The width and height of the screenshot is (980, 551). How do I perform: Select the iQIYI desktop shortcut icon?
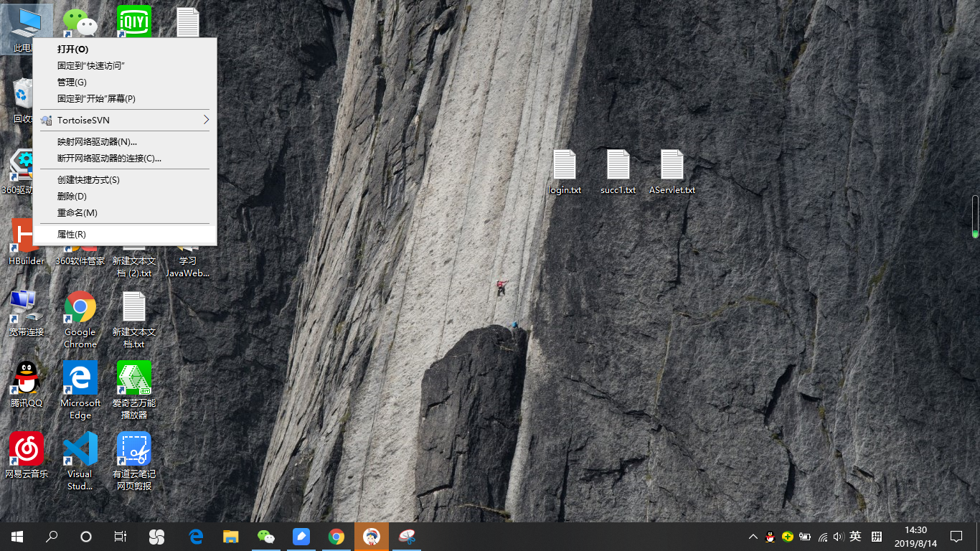pyautogui.click(x=134, y=22)
